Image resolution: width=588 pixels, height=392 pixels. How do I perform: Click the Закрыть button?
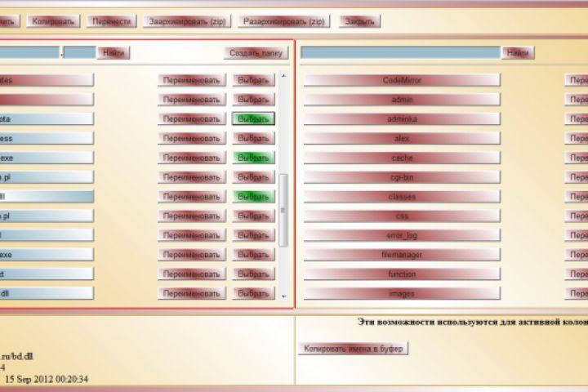(x=359, y=21)
